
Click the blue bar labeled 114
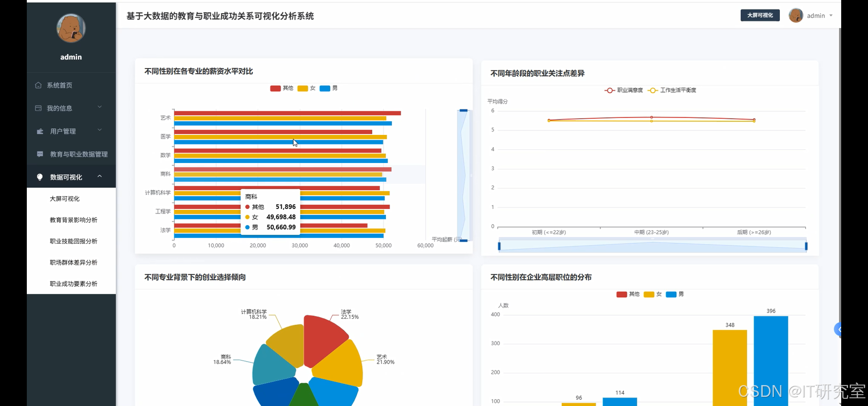[620, 402]
